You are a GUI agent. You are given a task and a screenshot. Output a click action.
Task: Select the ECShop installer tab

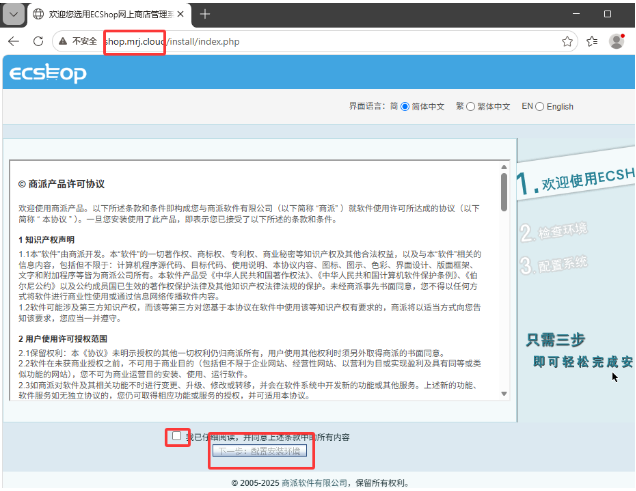pyautogui.click(x=108, y=14)
